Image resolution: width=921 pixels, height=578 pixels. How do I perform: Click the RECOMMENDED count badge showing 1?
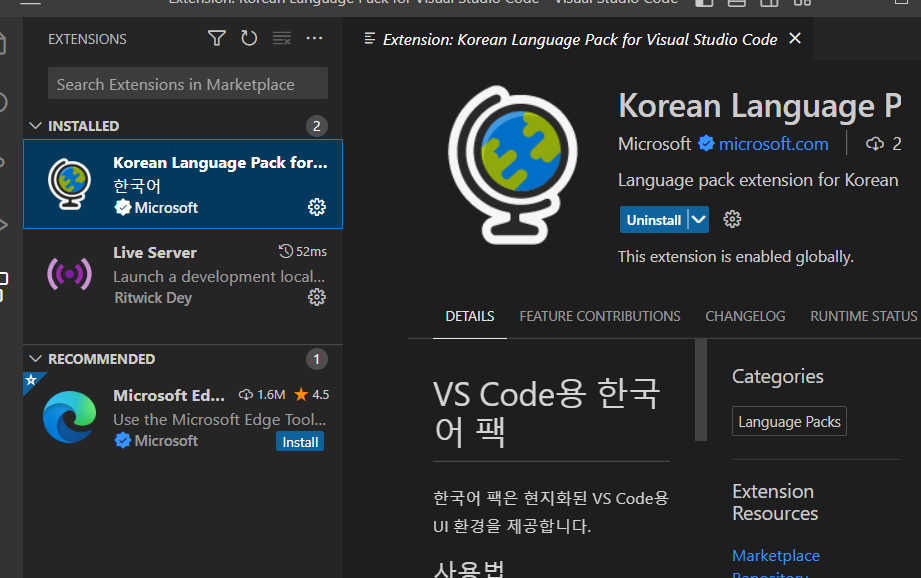tap(317, 359)
